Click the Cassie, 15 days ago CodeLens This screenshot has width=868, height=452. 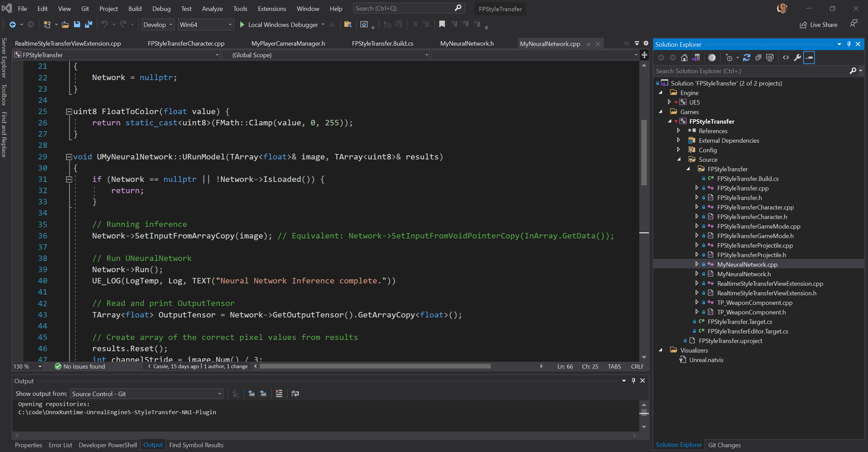pyautogui.click(x=176, y=367)
